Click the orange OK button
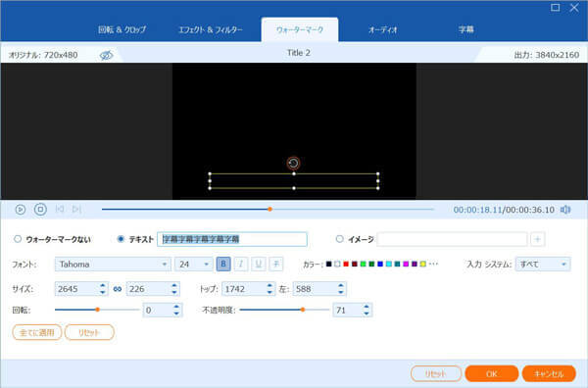 [492, 373]
